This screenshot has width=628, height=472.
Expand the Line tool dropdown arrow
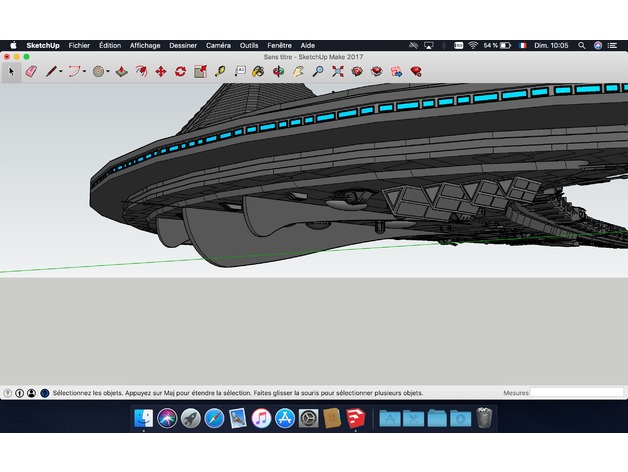[x=61, y=72]
